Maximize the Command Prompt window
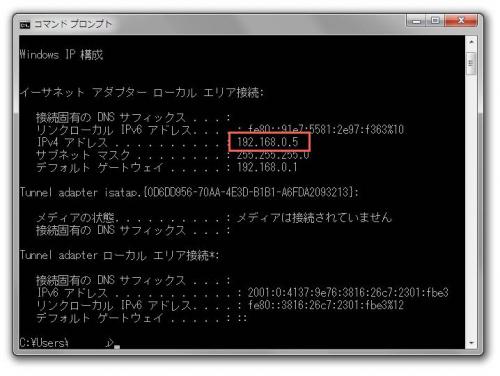 [435, 21]
